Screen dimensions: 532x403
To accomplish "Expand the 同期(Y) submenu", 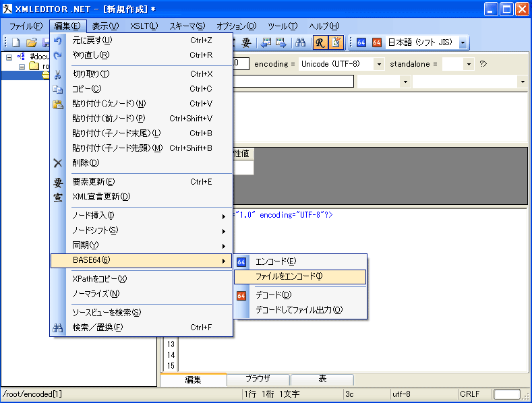I will point(141,245).
